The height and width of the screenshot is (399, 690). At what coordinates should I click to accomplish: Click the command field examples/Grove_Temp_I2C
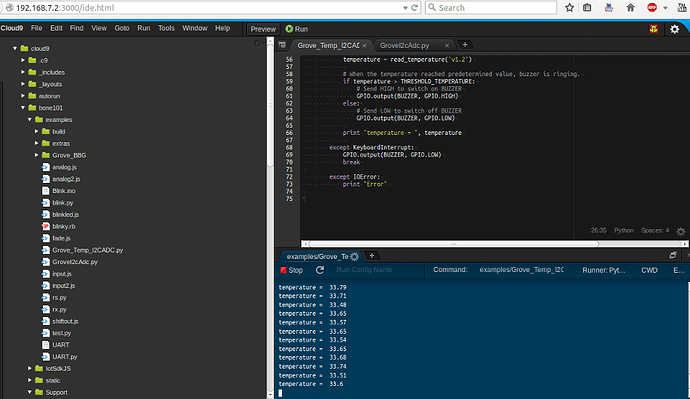tap(521, 270)
